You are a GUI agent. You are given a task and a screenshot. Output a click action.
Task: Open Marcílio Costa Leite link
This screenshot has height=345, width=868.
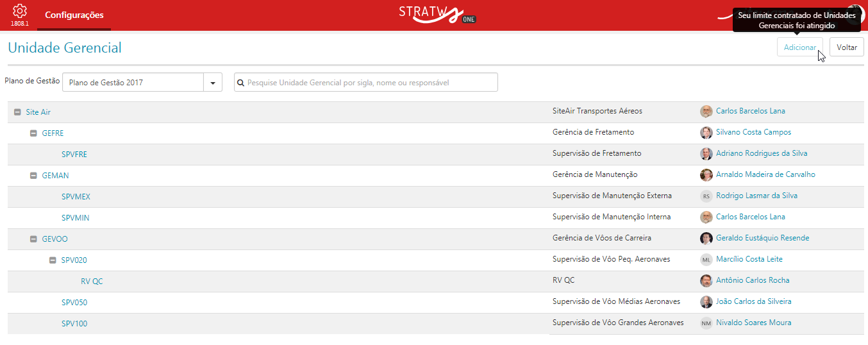pyautogui.click(x=749, y=259)
